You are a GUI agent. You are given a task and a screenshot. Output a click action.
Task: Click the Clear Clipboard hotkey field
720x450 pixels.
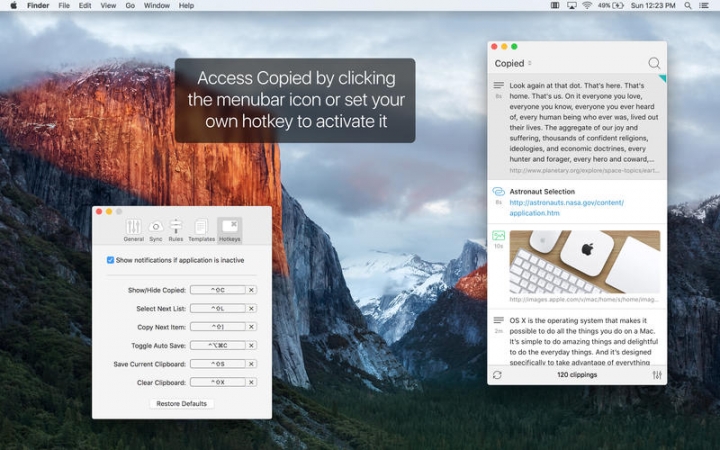[218, 382]
